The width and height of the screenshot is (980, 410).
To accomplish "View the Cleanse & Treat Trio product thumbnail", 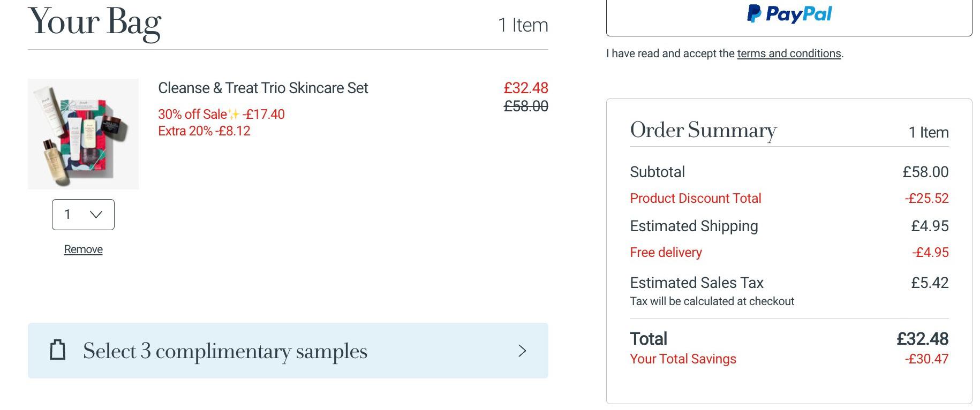I will coord(83,134).
